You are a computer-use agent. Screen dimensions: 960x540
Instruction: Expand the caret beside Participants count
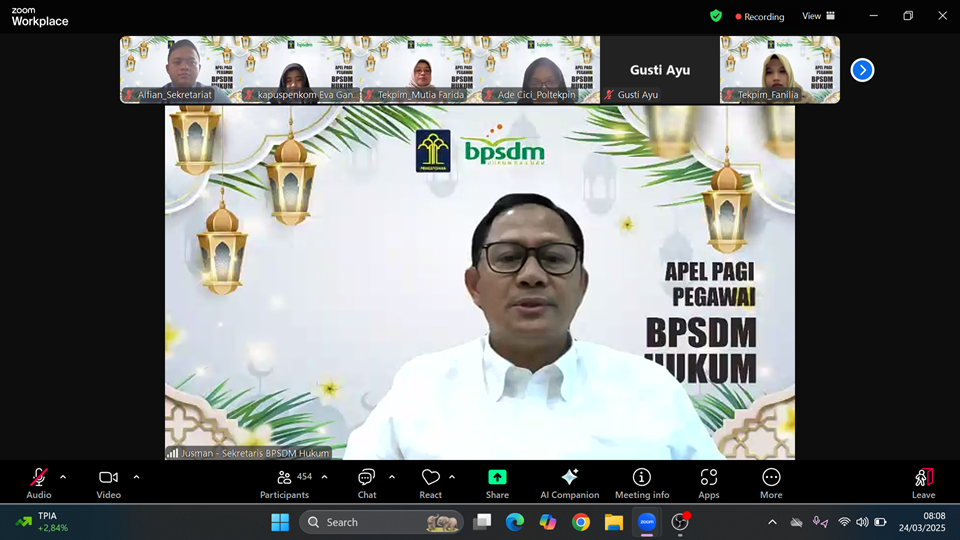pyautogui.click(x=324, y=477)
